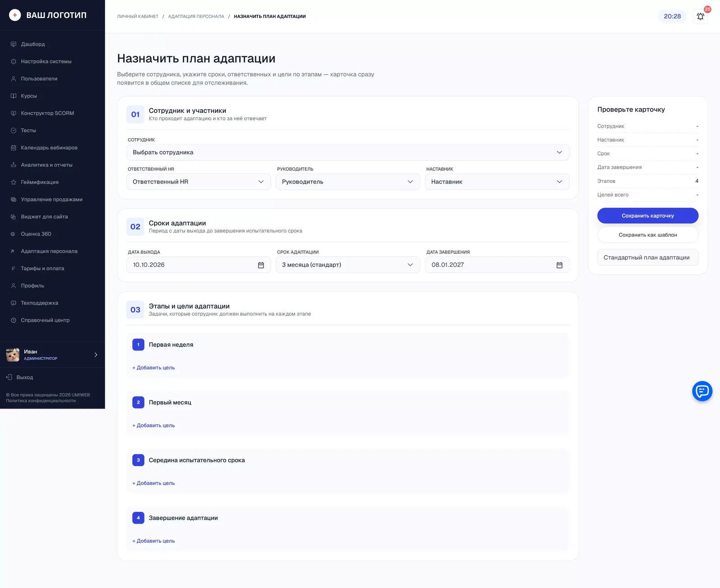Click the Календарь вебинаров icon
This screenshot has height=588, width=720.
pos(13,148)
